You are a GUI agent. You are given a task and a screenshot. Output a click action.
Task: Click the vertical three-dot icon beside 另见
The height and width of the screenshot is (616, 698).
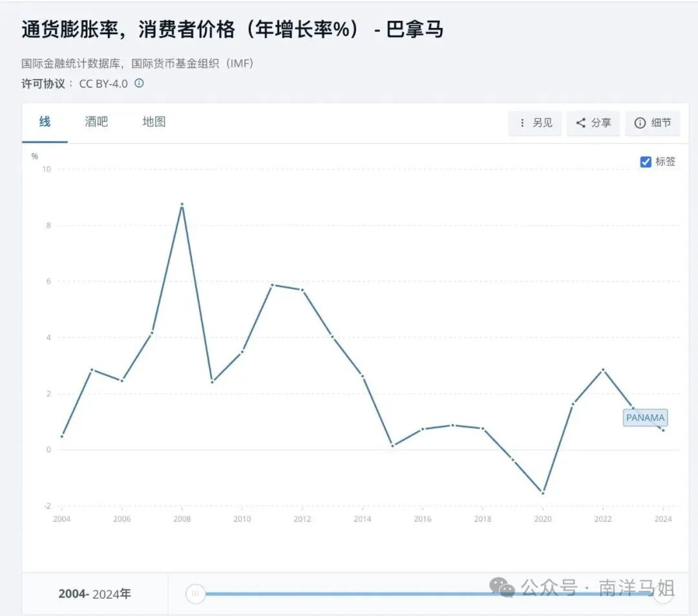[522, 123]
